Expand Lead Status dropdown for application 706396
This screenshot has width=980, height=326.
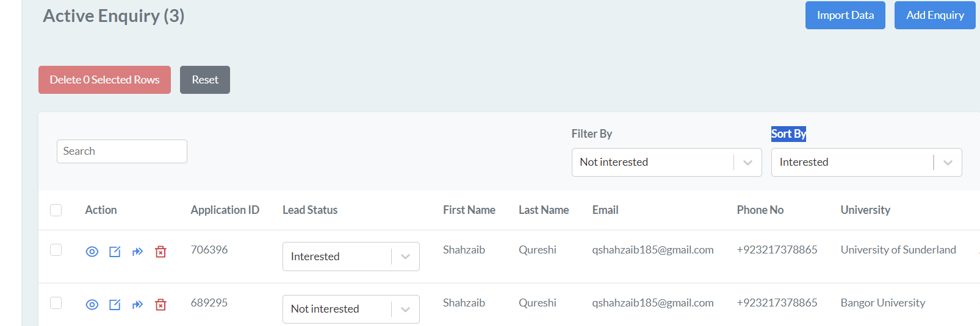point(351,257)
